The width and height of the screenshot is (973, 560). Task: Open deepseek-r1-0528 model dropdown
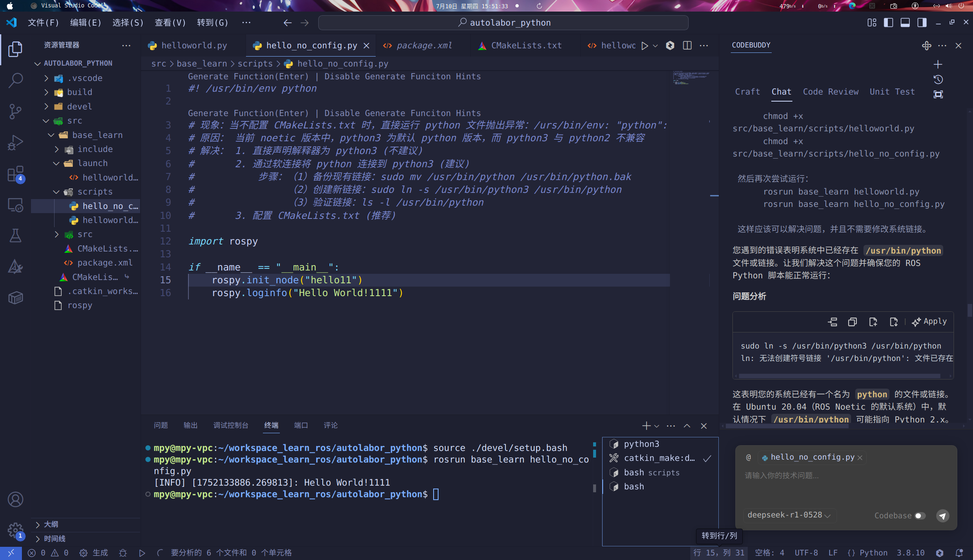pyautogui.click(x=789, y=515)
